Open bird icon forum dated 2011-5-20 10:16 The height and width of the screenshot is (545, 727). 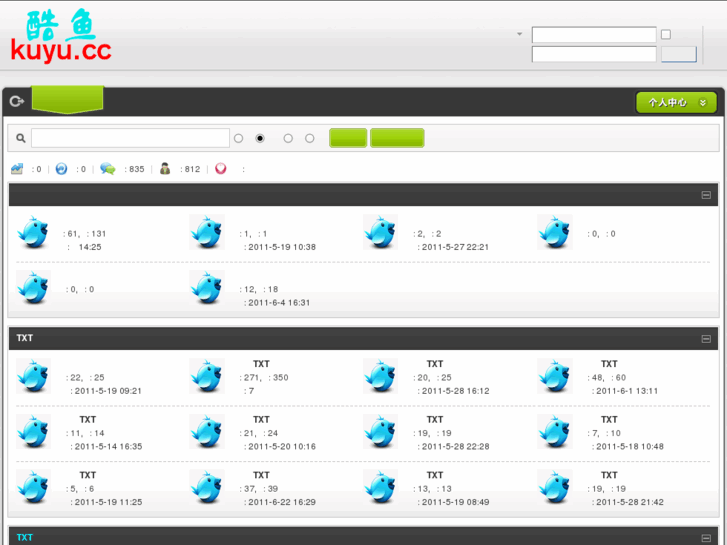point(207,431)
